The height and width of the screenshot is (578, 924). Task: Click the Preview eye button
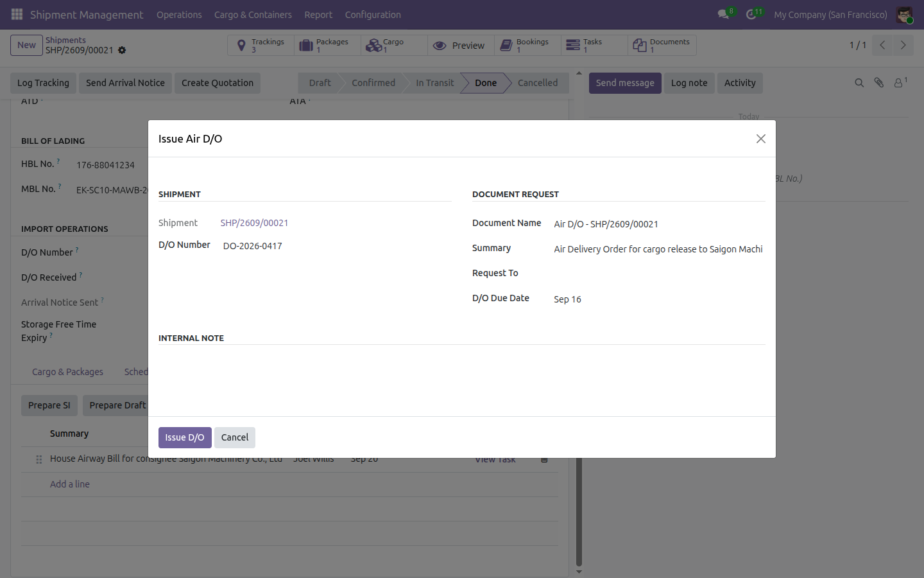461,46
